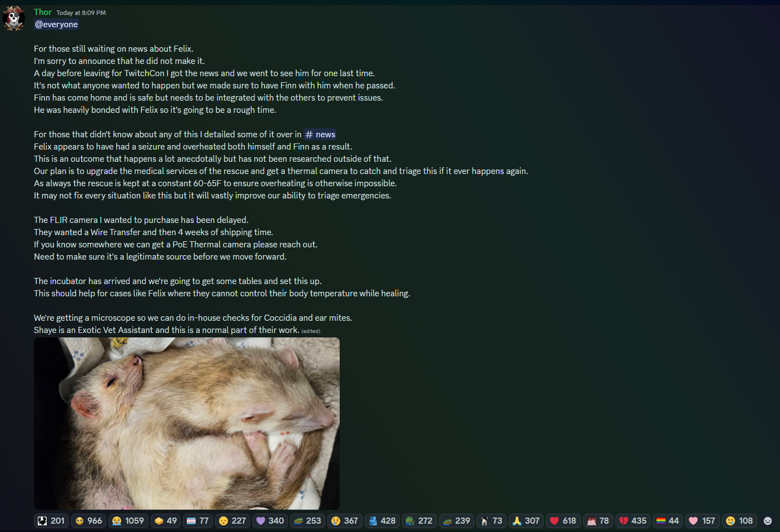Toggle the sad frog reaction showing 239
Image resolution: width=780 pixels, height=532 pixels.
456,521
